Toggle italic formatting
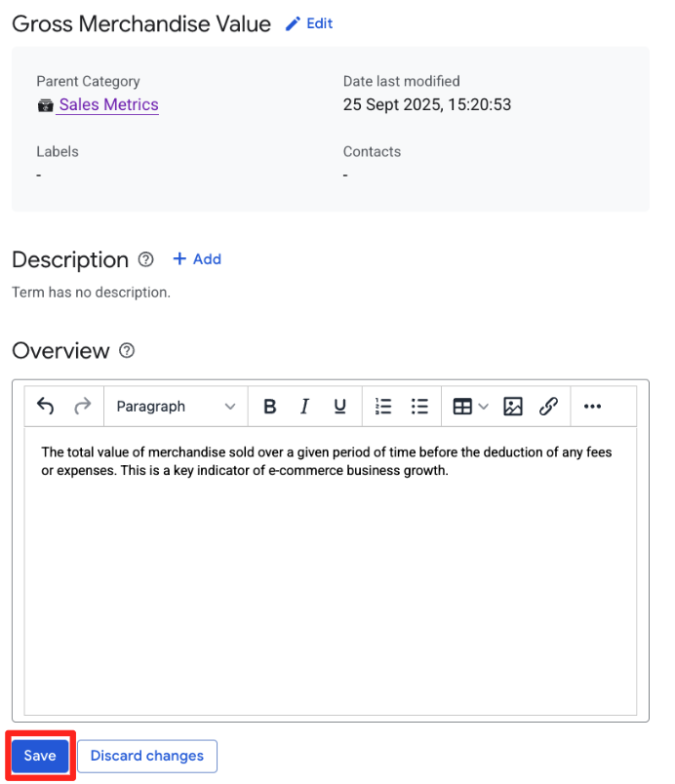Screen dimensions: 675x784 tap(304, 407)
